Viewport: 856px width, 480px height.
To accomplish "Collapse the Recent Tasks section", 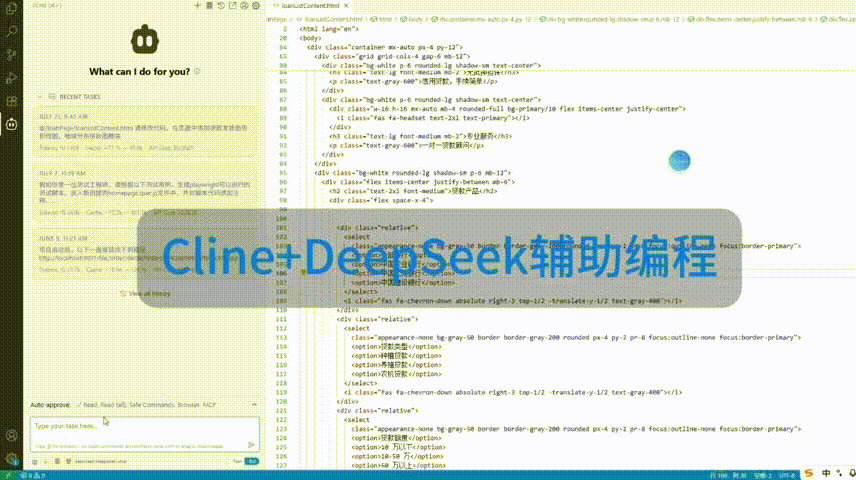I will [x=39, y=97].
